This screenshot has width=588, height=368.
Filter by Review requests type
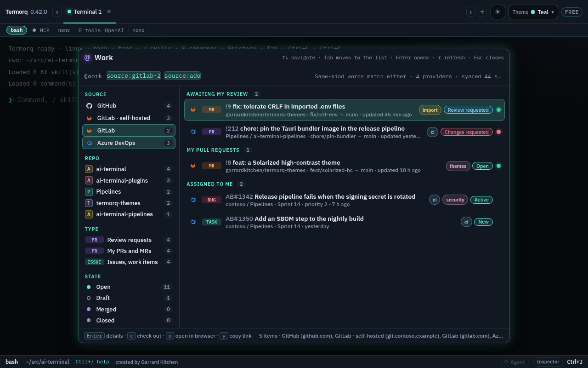coord(129,240)
